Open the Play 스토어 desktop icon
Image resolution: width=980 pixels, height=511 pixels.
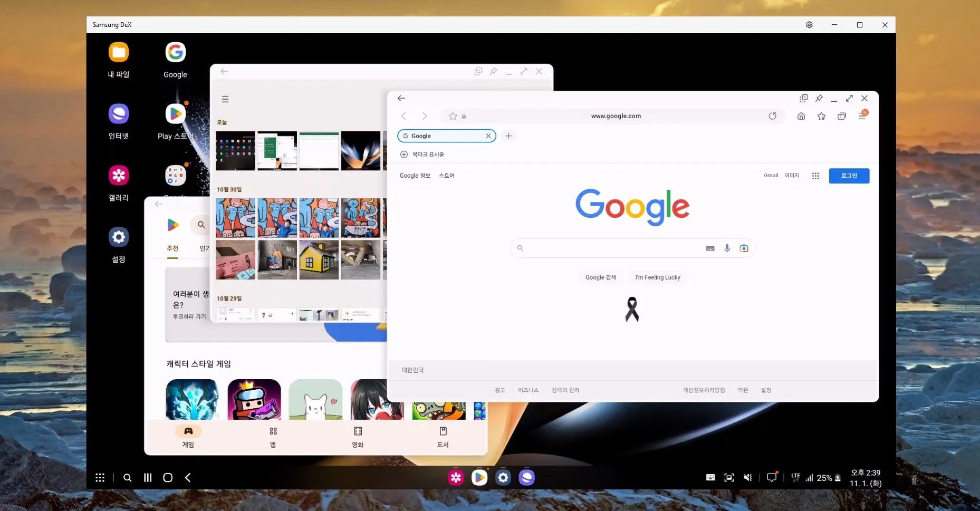coord(175,114)
